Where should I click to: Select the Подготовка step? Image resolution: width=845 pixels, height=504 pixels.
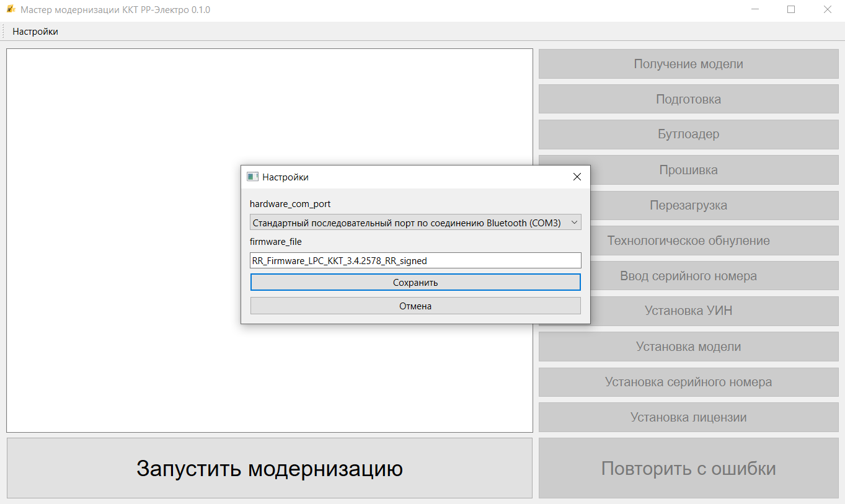point(688,99)
